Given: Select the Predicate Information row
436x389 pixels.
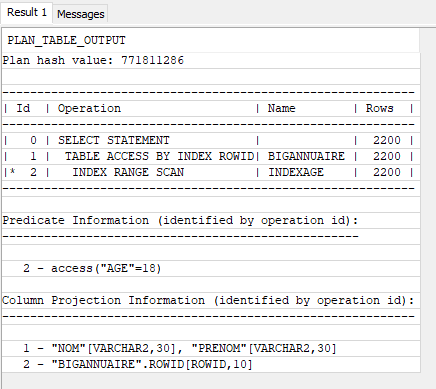Looking at the screenshot, I should [x=211, y=221].
